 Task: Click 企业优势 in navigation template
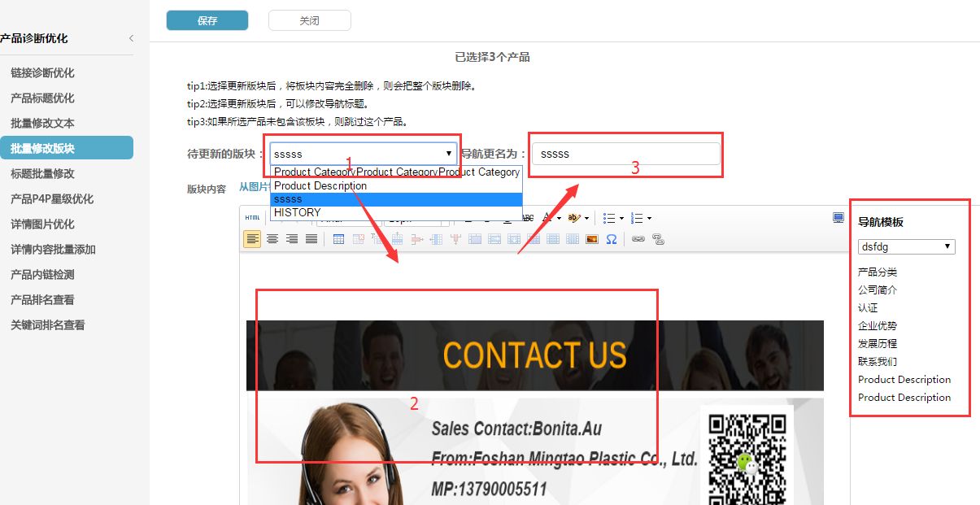pos(878,325)
